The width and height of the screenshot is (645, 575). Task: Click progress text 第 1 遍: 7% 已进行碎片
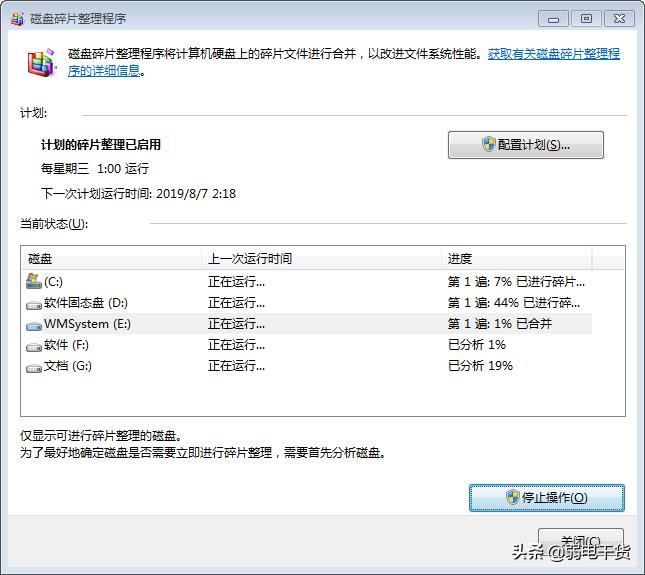tap(516, 282)
